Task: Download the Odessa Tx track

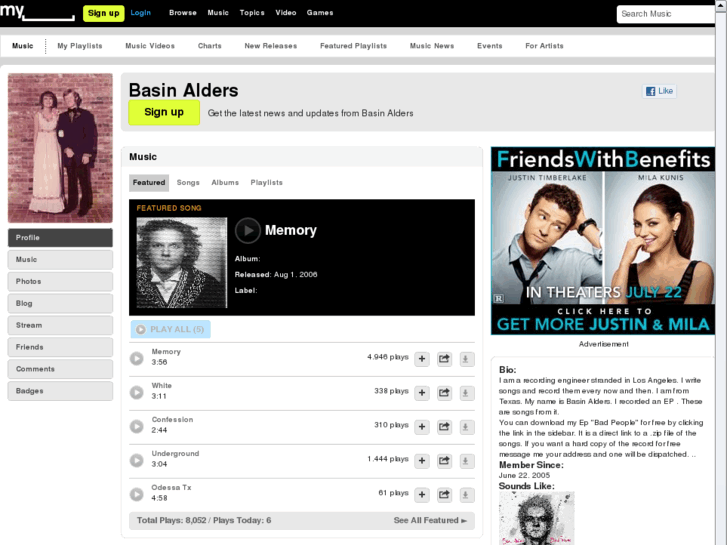Action: pyautogui.click(x=466, y=494)
